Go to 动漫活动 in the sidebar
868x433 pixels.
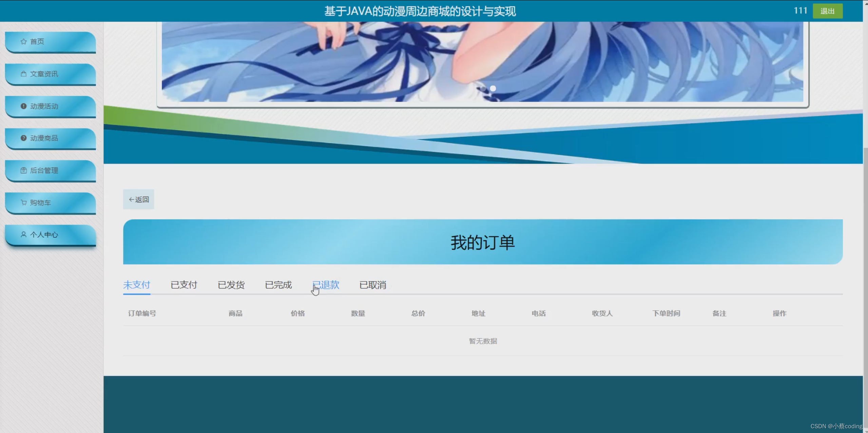[51, 106]
